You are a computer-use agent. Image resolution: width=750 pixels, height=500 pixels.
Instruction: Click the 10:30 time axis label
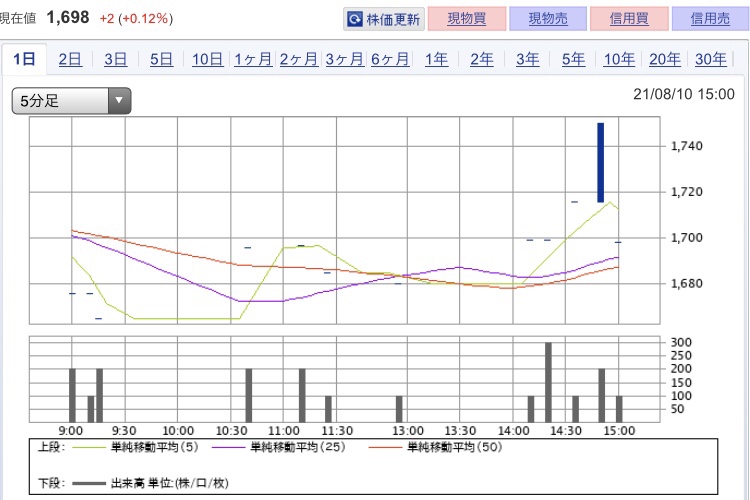[232, 431]
